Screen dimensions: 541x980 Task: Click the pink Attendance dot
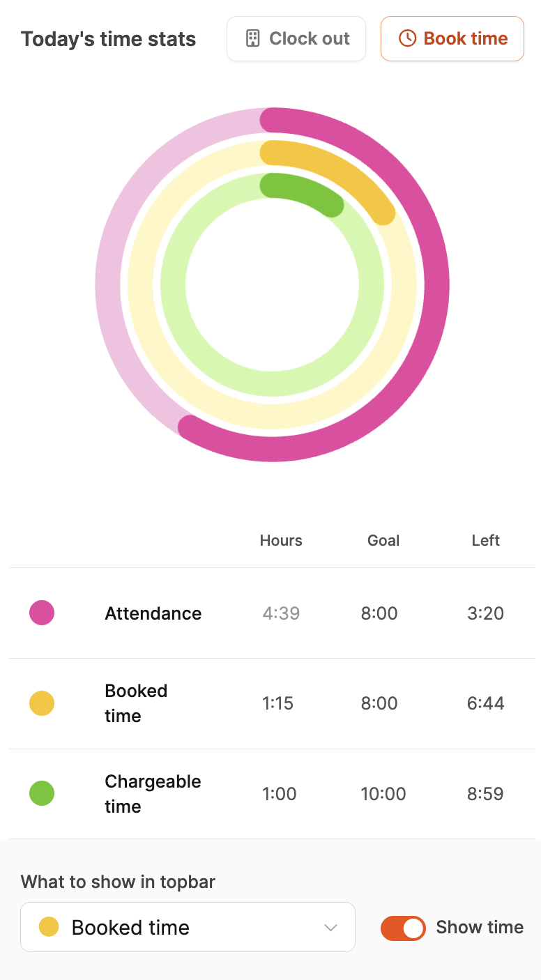[x=42, y=613]
